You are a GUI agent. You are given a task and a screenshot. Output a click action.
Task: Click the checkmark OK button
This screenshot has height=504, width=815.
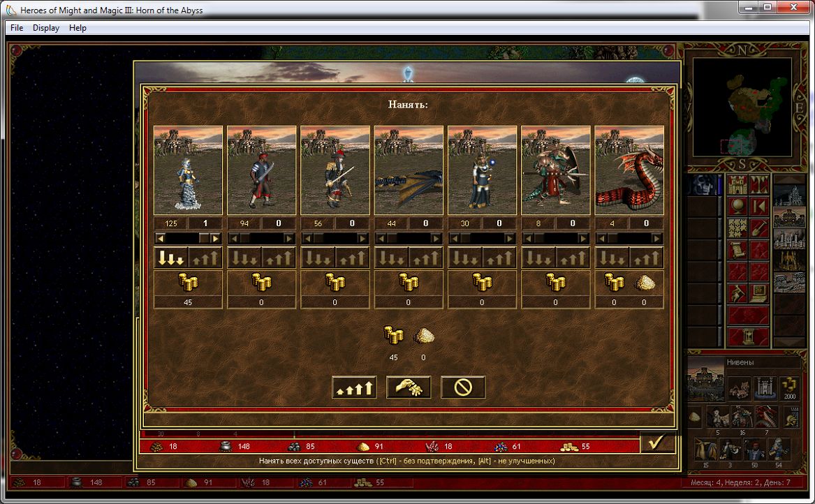click(x=656, y=442)
